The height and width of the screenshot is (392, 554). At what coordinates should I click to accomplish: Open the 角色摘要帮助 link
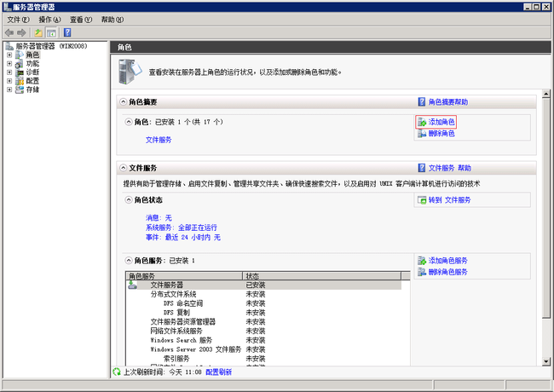click(448, 102)
